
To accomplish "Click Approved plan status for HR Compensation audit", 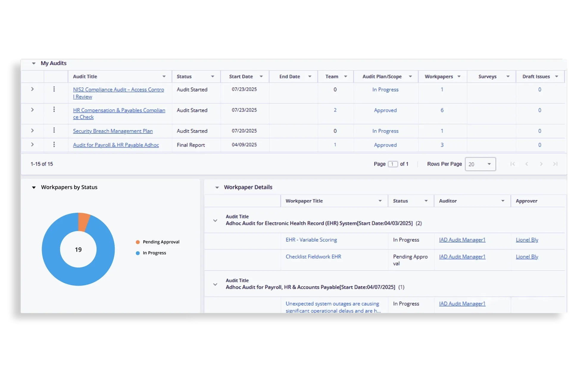I will 385,110.
